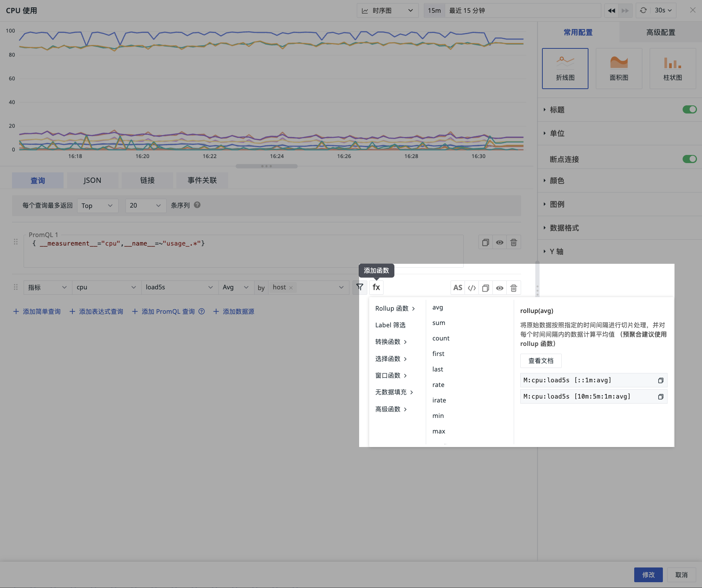702x588 pixels.
Task: Grab the metric query drag handle
Action: pyautogui.click(x=16, y=287)
